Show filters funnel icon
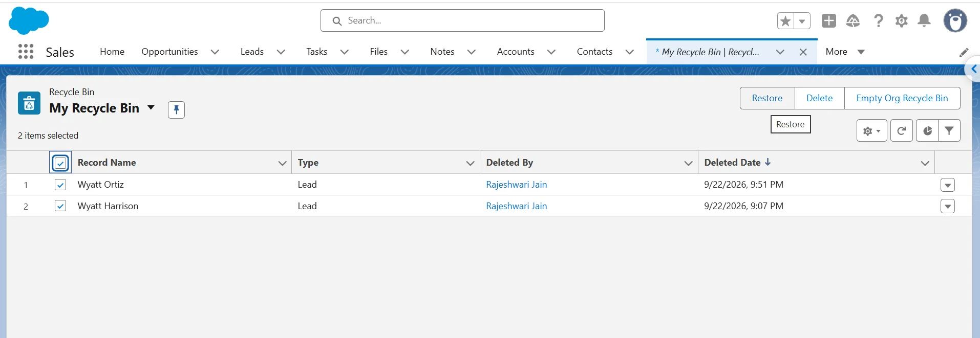Image resolution: width=980 pixels, height=338 pixels. click(x=949, y=131)
